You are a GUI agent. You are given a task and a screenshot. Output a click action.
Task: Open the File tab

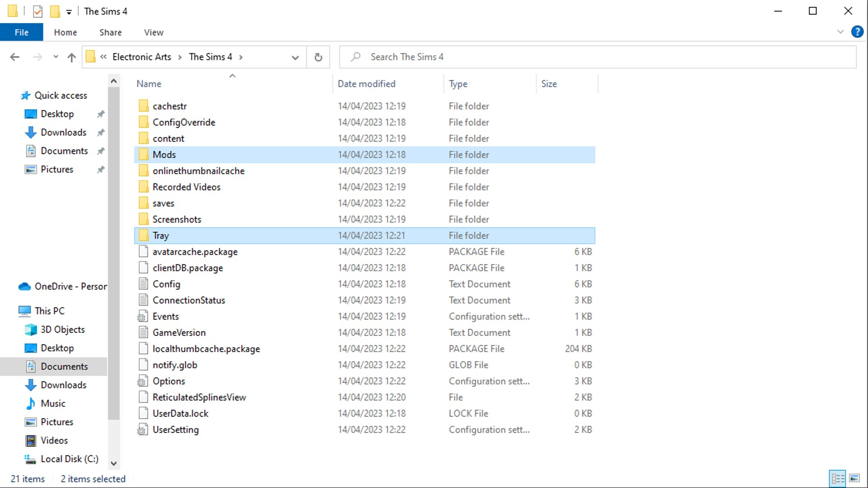[x=21, y=33]
